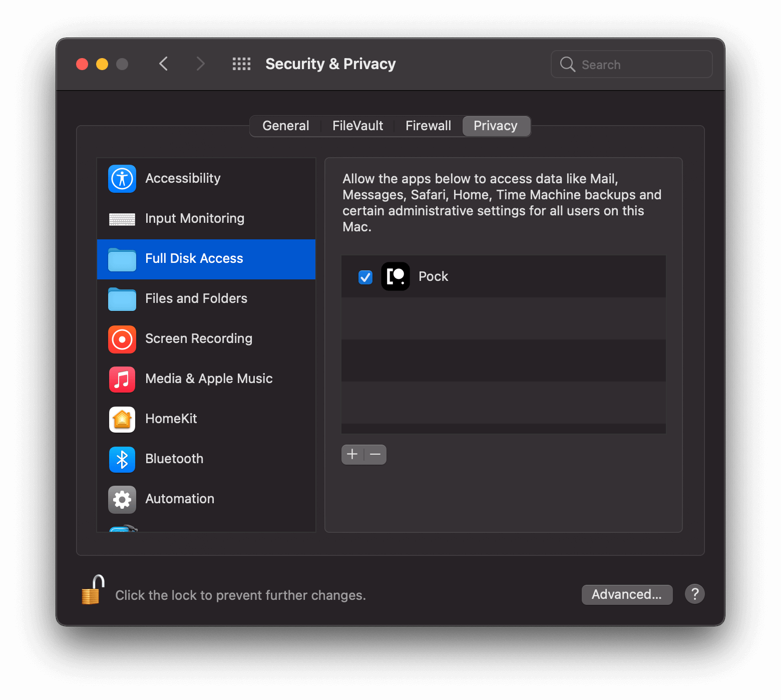Image resolution: width=781 pixels, height=700 pixels.
Task: Open Bluetooth privacy settings via its icon
Action: click(x=122, y=459)
